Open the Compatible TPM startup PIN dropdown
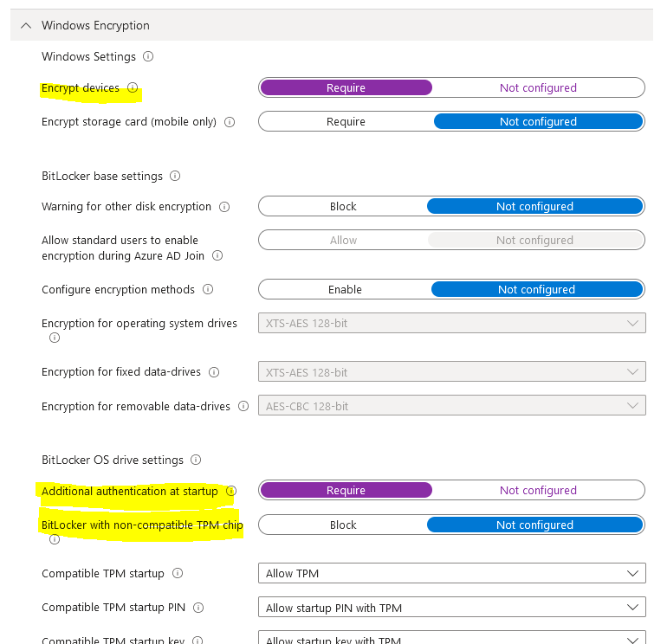 451,608
